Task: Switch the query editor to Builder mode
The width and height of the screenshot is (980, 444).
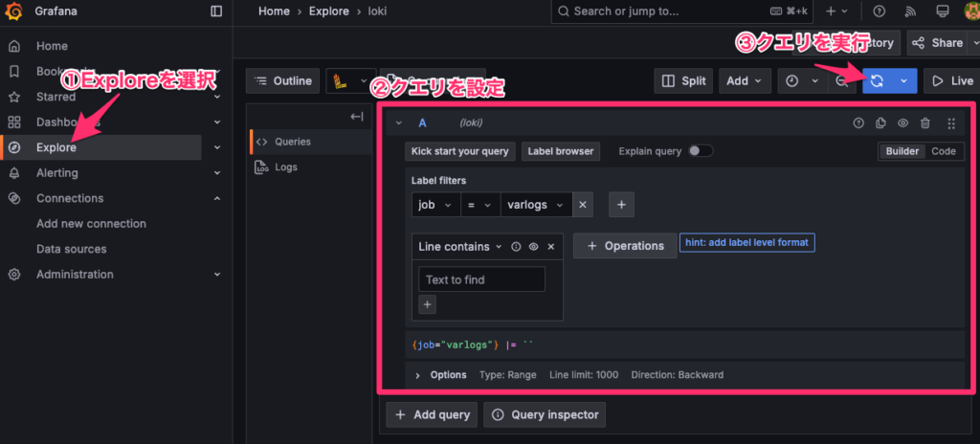Action: 902,151
